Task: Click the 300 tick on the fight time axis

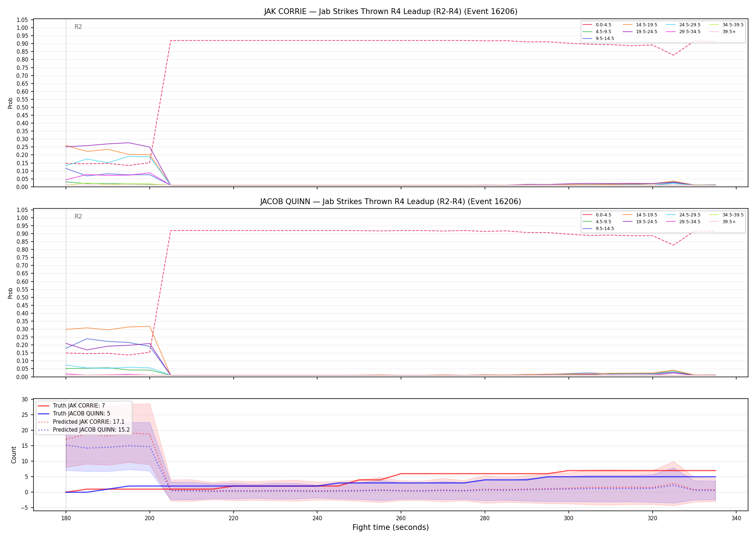Action: click(x=568, y=518)
